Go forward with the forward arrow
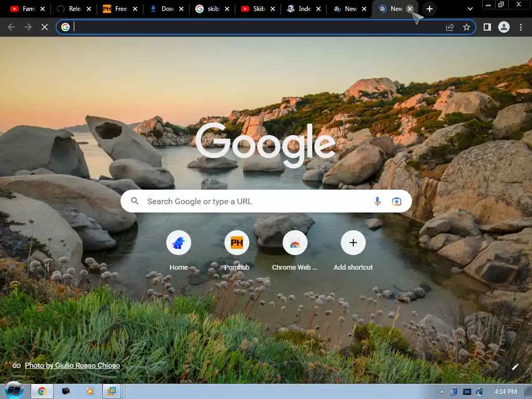The image size is (532, 399). click(x=28, y=27)
